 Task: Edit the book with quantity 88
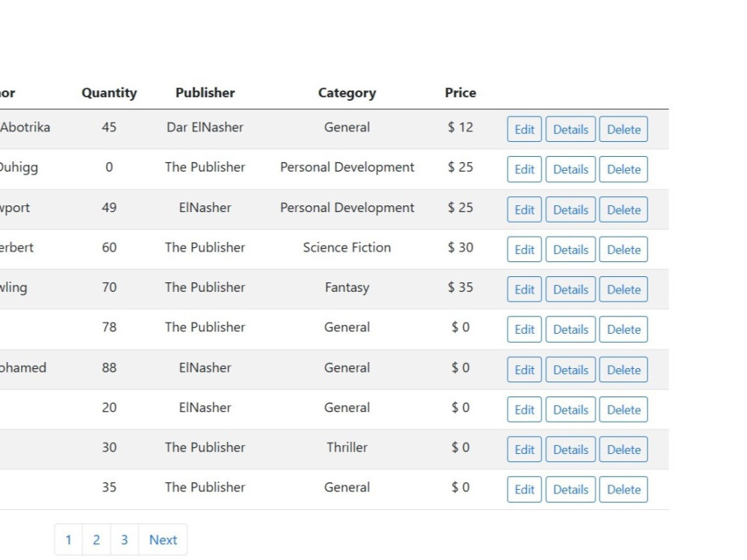click(x=524, y=370)
